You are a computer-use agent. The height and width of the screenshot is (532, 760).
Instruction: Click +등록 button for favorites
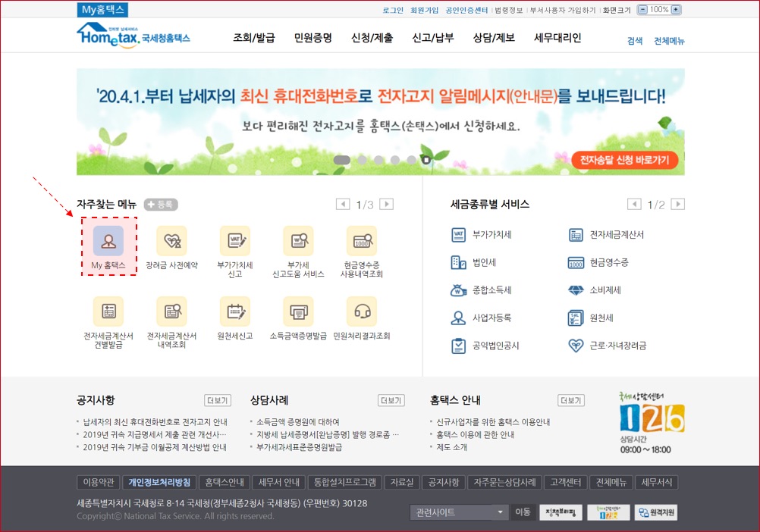pyautogui.click(x=161, y=205)
